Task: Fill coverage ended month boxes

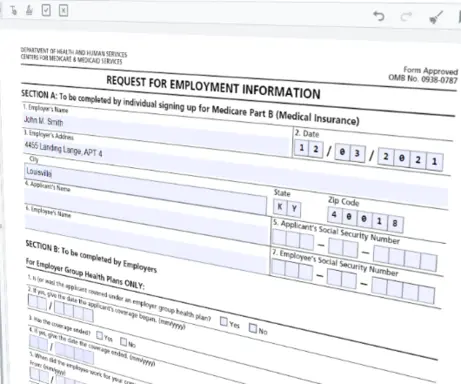Action: 39,343
